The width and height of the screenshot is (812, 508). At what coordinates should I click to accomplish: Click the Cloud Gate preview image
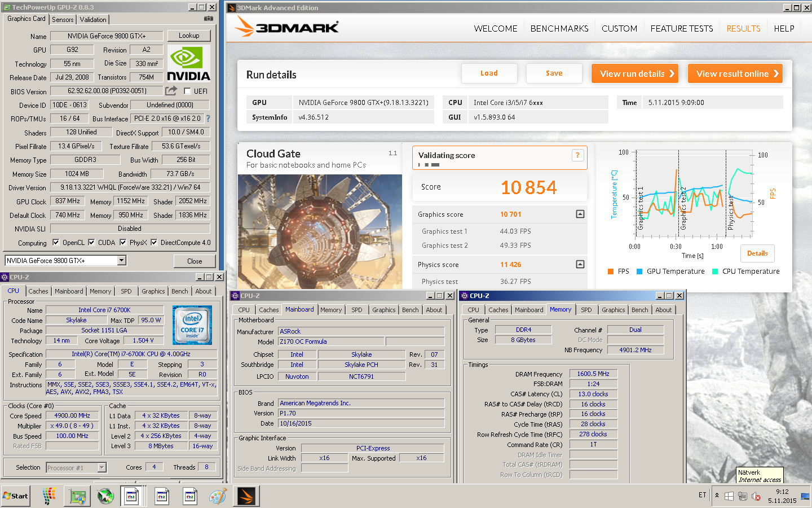click(320, 231)
